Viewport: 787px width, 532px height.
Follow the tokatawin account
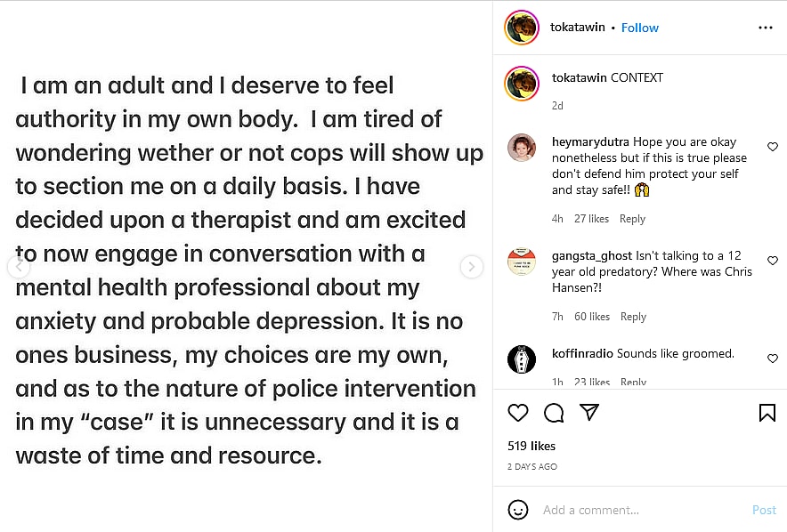[639, 28]
